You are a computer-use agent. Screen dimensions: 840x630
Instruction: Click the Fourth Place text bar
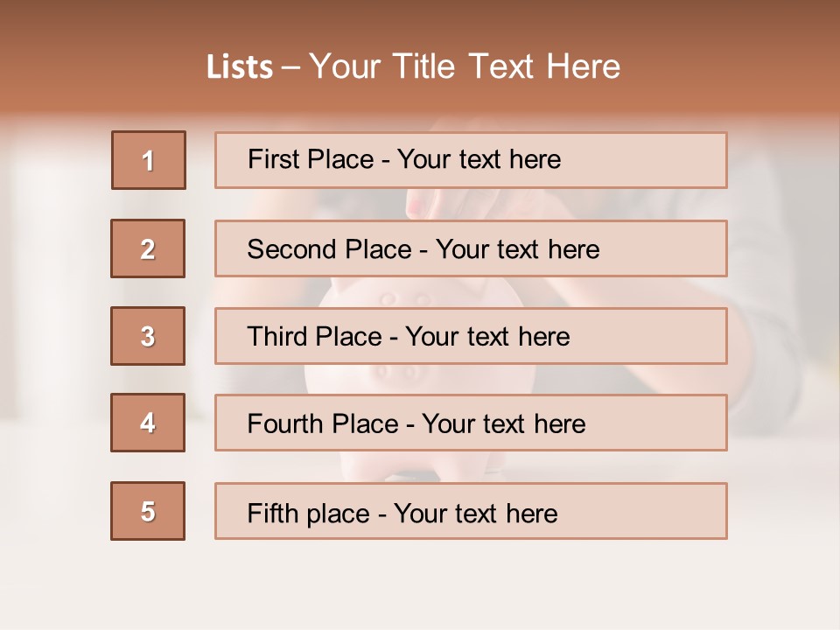(471, 423)
